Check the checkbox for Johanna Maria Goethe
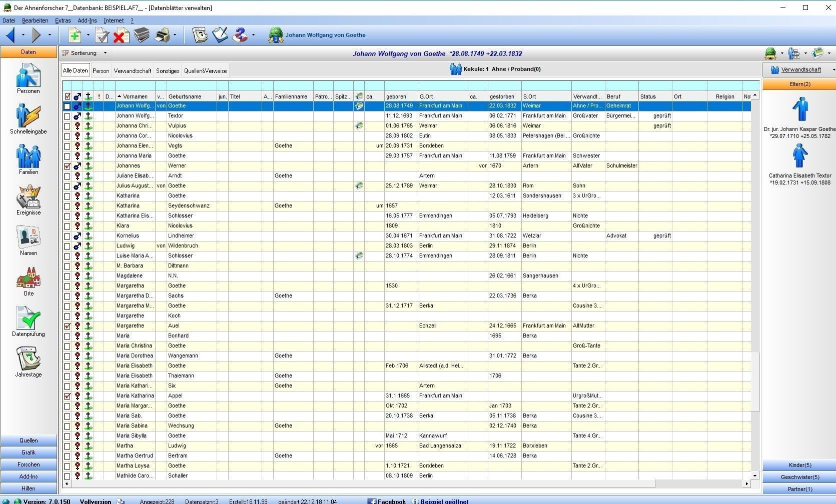Viewport: 836px width, 504px height. 67,156
